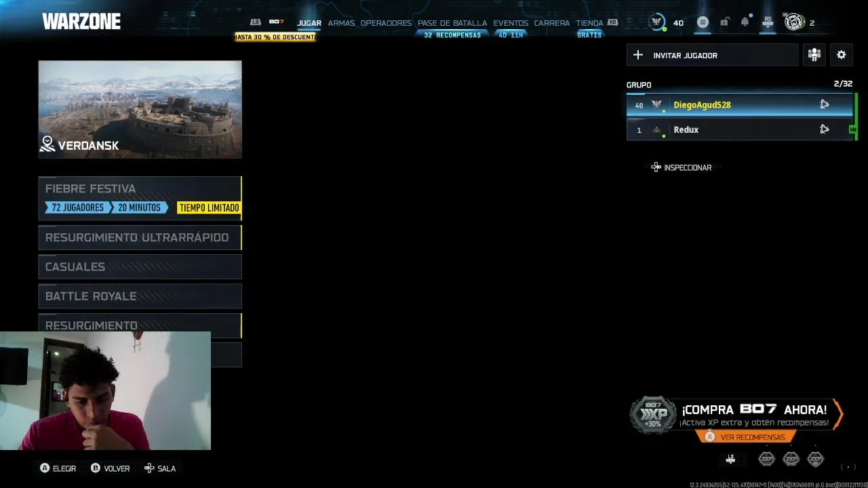This screenshot has width=868, height=488.
Task: Click the '72 JUGADORES' tag
Action: click(77, 208)
